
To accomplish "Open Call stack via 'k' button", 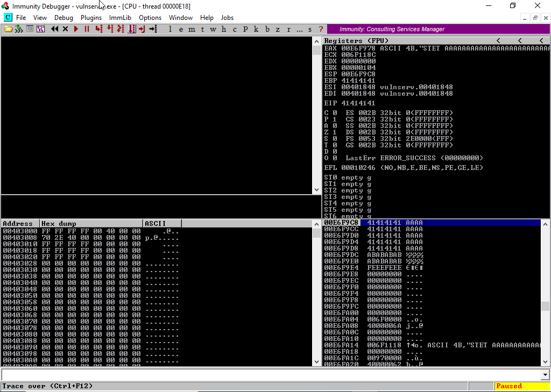I will point(256,29).
